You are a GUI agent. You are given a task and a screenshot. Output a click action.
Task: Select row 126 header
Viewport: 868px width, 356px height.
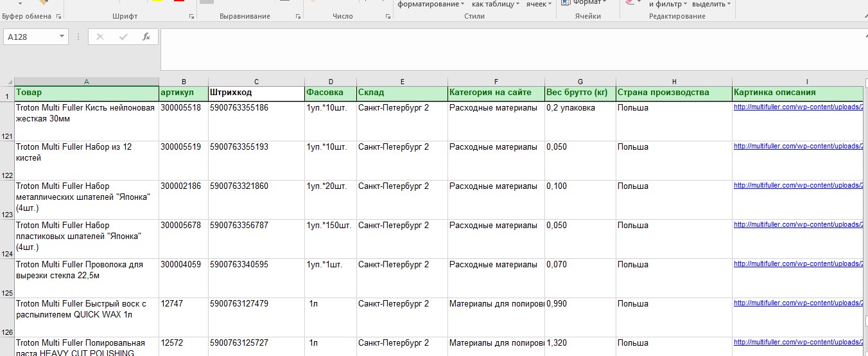click(7, 317)
